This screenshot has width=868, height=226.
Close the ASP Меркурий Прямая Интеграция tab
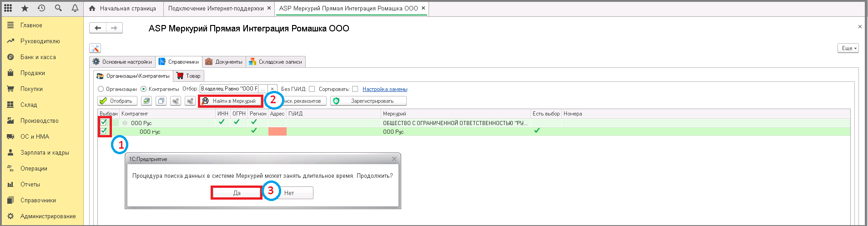[x=423, y=8]
